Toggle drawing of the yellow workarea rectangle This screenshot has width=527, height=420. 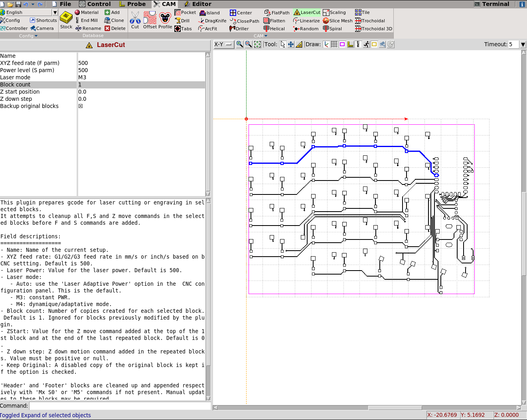374,44
